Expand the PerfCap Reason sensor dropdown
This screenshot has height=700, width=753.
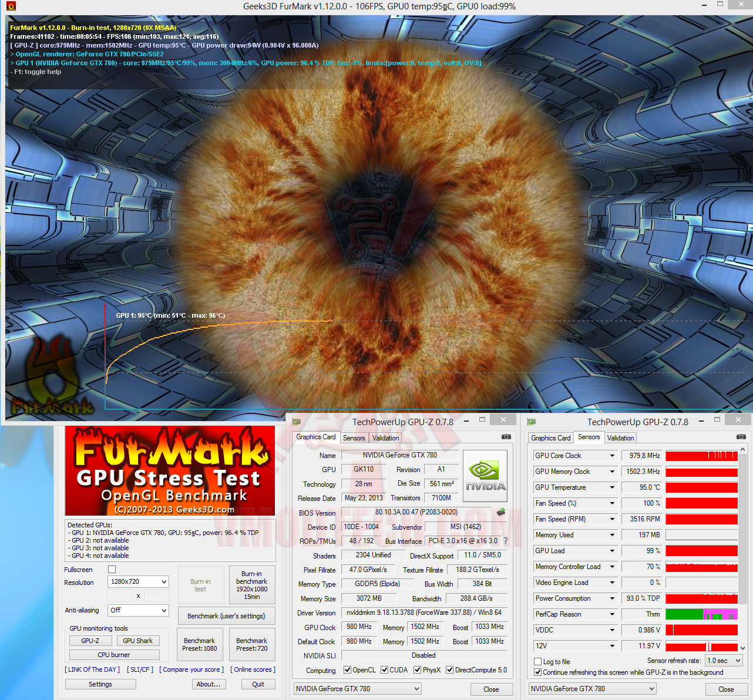[612, 614]
